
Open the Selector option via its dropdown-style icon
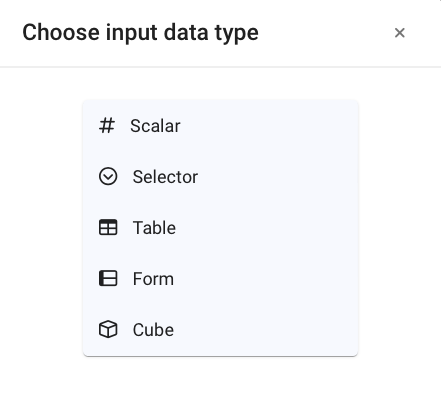(108, 176)
